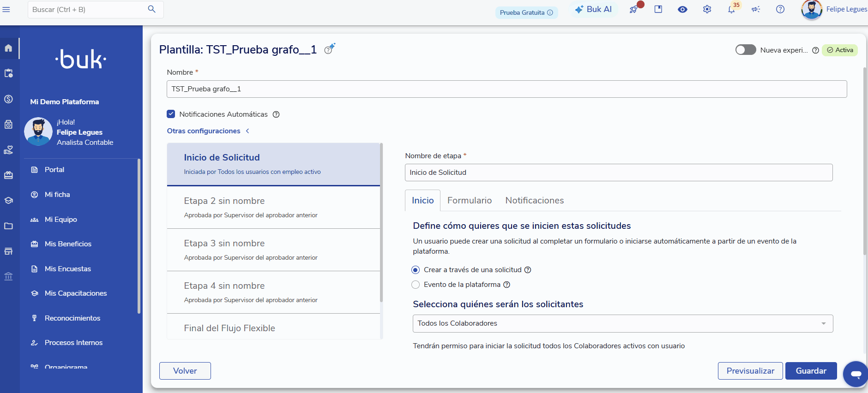Switch to the Formulario tab

(469, 201)
